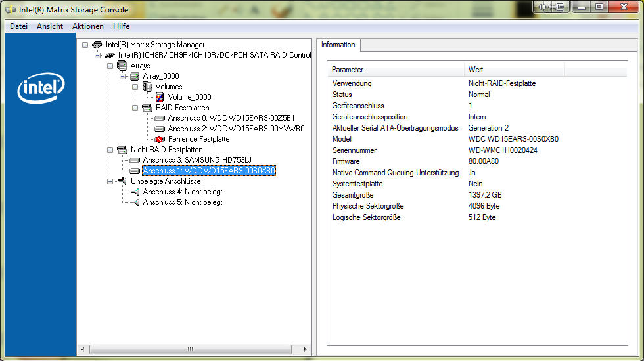Click the Nicht-RAID-Festplatten icon
Screen dimensions: 644x361
pyautogui.click(x=122, y=150)
